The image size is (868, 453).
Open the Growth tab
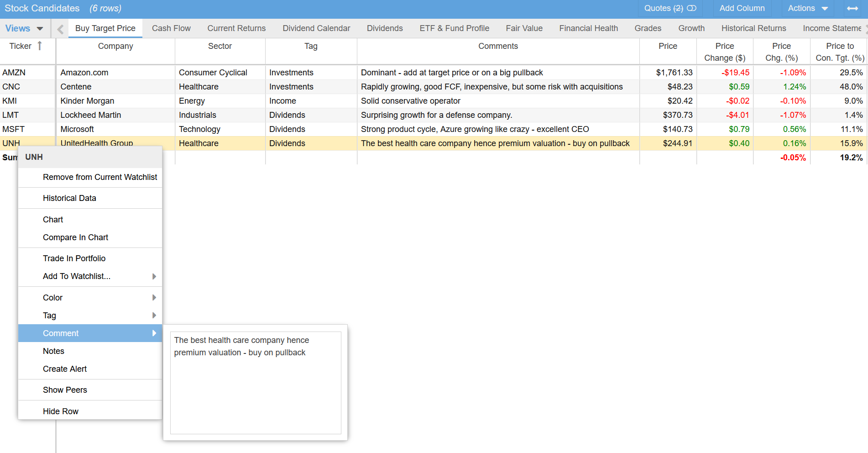point(691,28)
